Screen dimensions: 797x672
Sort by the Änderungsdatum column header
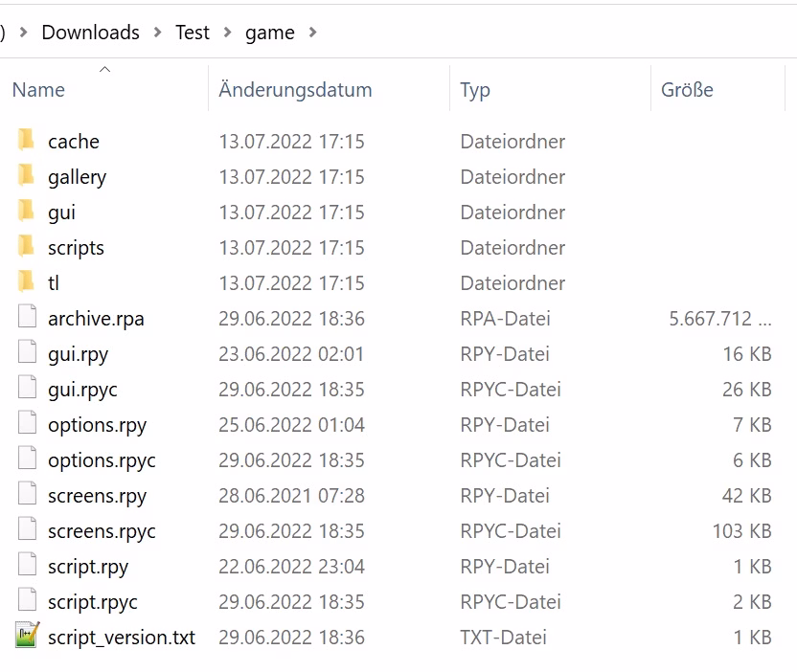(294, 89)
